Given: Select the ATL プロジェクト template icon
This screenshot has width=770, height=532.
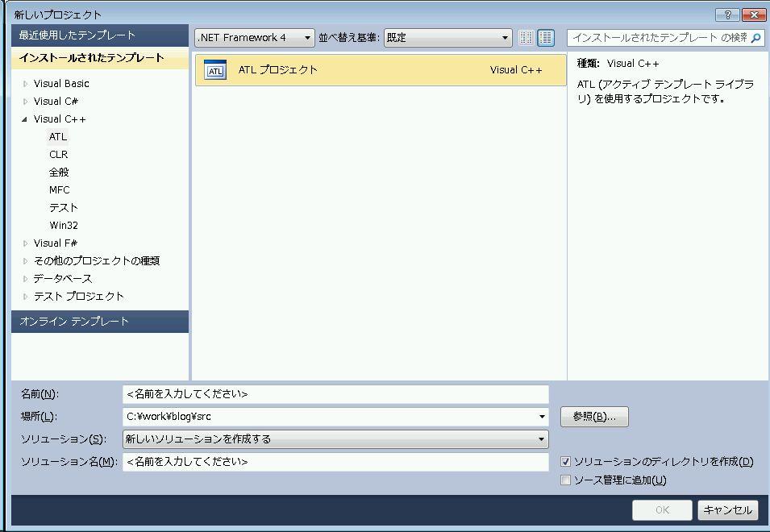Looking at the screenshot, I should click(x=215, y=70).
